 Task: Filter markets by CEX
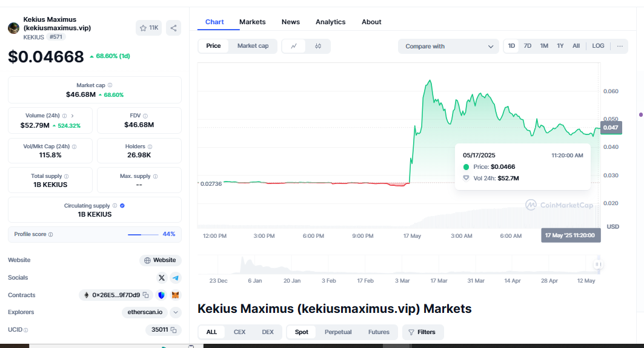239,332
